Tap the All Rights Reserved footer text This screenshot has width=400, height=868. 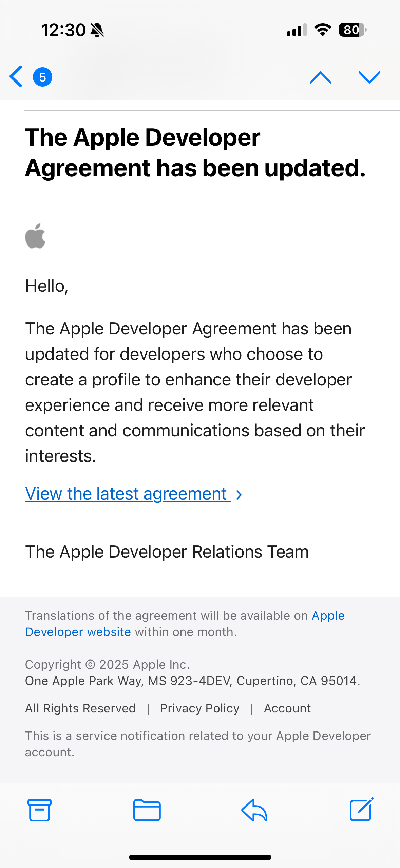point(80,708)
